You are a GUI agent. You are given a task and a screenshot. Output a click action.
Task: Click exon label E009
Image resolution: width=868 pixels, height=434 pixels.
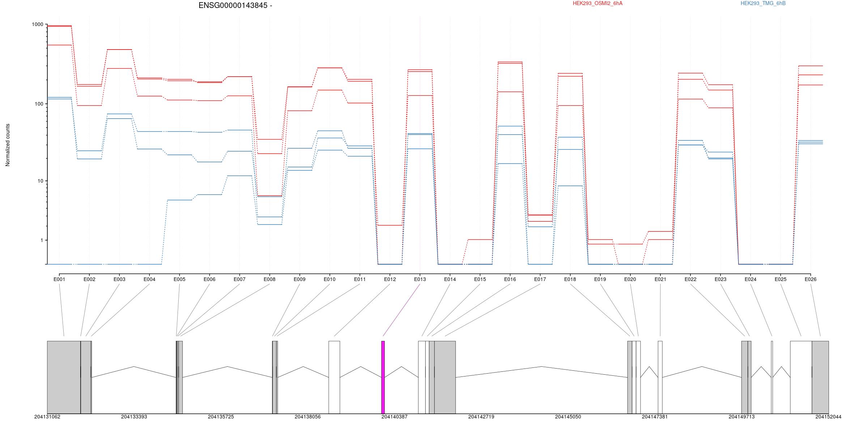point(299,279)
